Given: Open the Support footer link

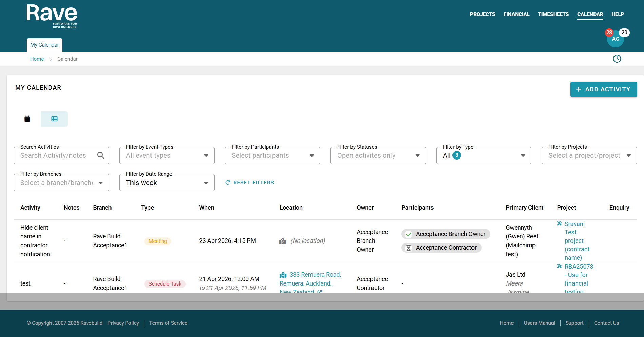Looking at the screenshot, I should click(575, 323).
